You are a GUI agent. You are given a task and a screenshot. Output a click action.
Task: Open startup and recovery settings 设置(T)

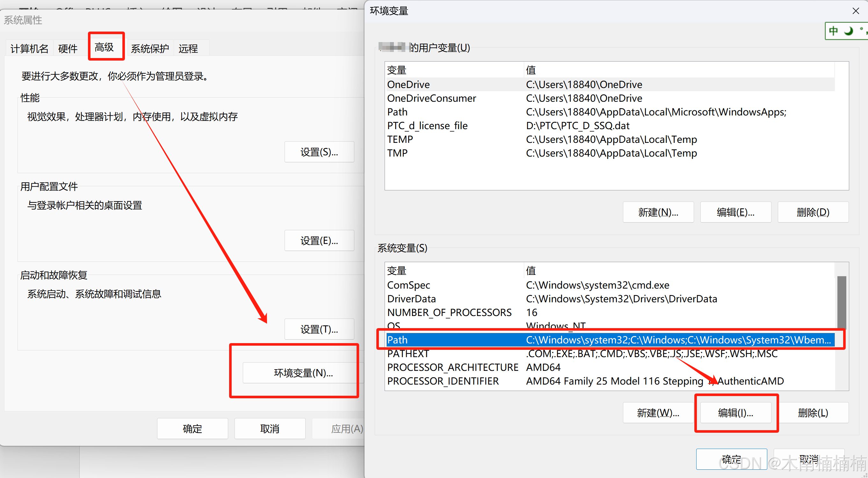point(319,329)
